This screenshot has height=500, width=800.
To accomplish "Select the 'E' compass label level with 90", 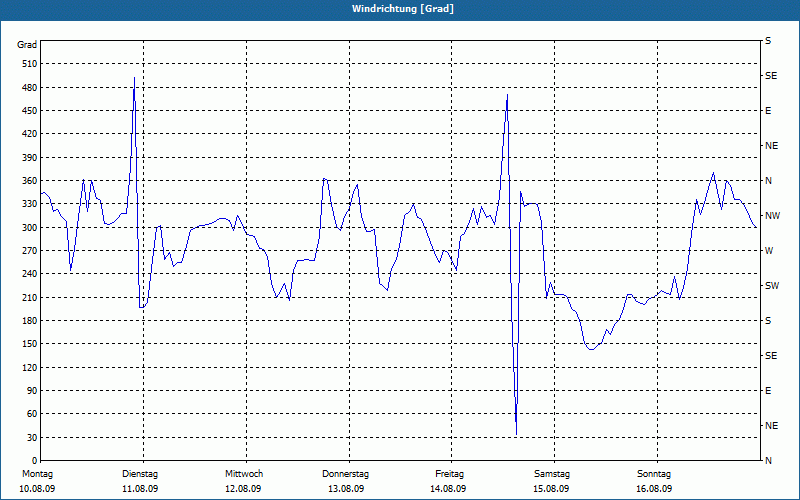I will point(768,391).
